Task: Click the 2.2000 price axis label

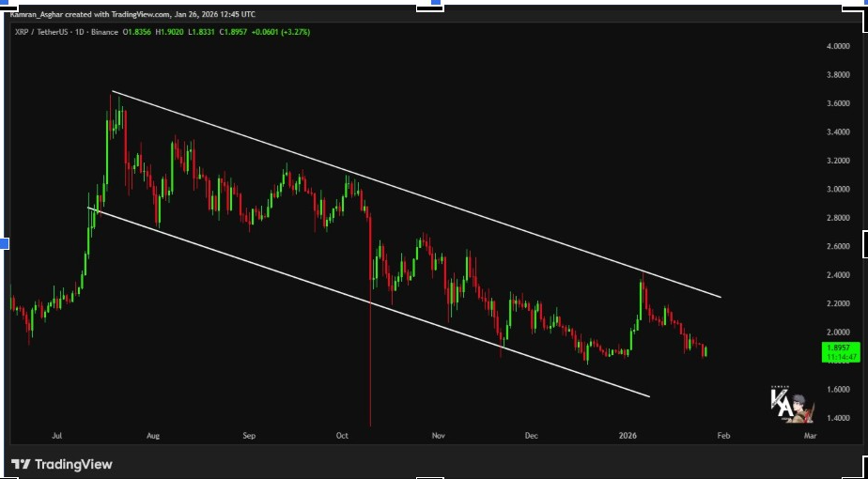Action: point(838,303)
